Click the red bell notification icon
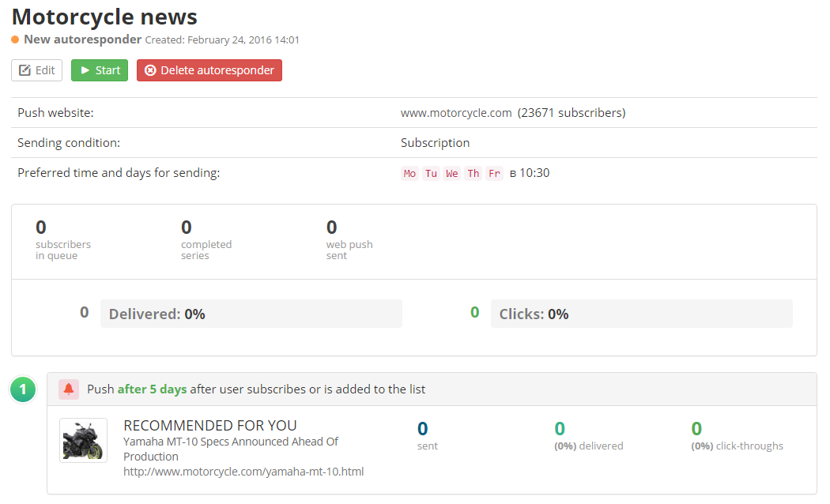Viewport: 830px width, 504px height. [69, 389]
